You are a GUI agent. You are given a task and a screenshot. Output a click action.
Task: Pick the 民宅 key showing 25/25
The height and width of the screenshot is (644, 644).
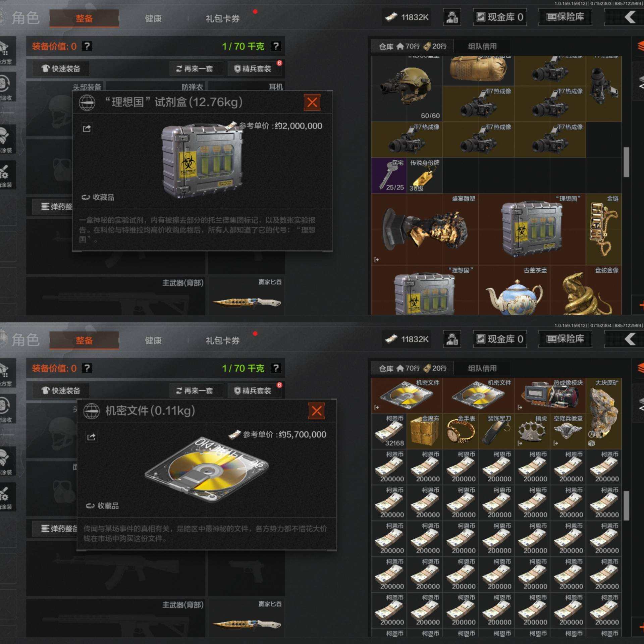click(x=389, y=175)
